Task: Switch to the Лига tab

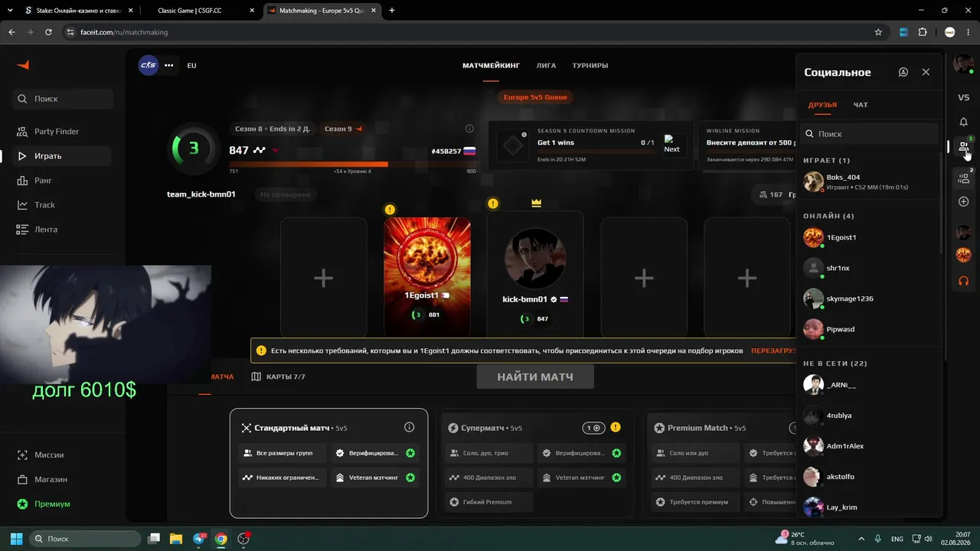Action: click(x=546, y=66)
